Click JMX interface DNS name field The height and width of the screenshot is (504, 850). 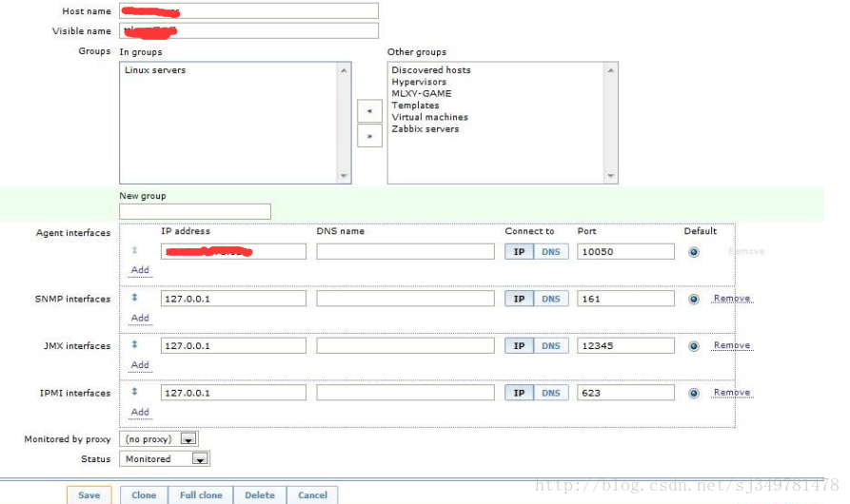coord(405,346)
